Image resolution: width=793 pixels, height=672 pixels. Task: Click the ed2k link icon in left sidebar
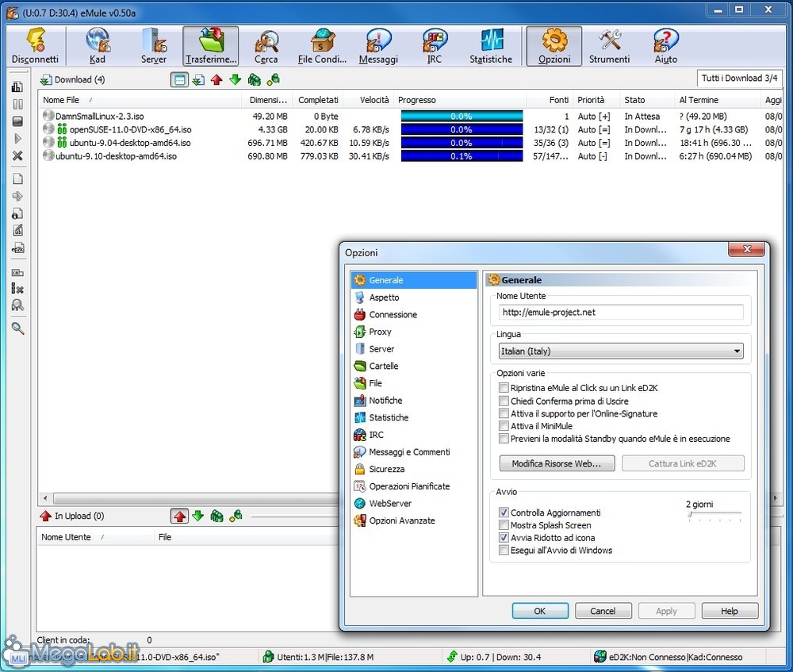click(x=17, y=248)
